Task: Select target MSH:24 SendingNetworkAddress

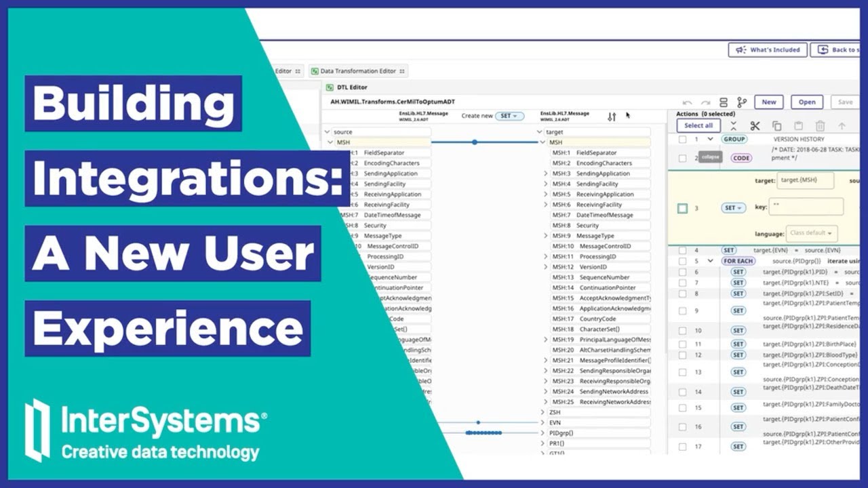Action: click(599, 391)
